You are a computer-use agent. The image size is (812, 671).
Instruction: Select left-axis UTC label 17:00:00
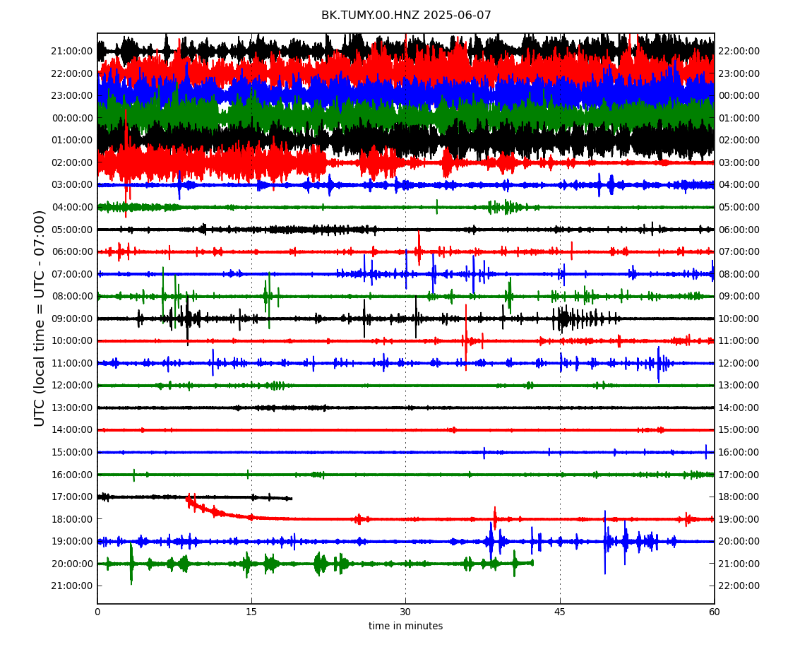pyautogui.click(x=72, y=497)
